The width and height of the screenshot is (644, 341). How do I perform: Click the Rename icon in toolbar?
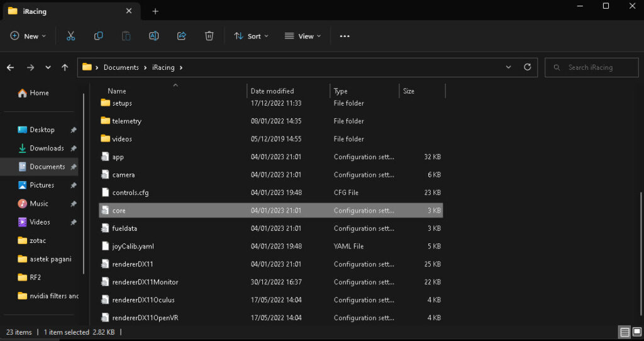[153, 36]
